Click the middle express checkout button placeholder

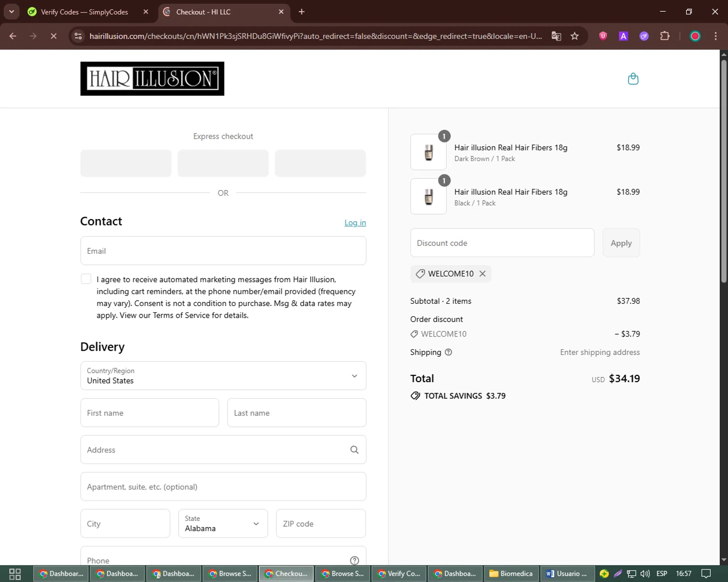pos(223,163)
